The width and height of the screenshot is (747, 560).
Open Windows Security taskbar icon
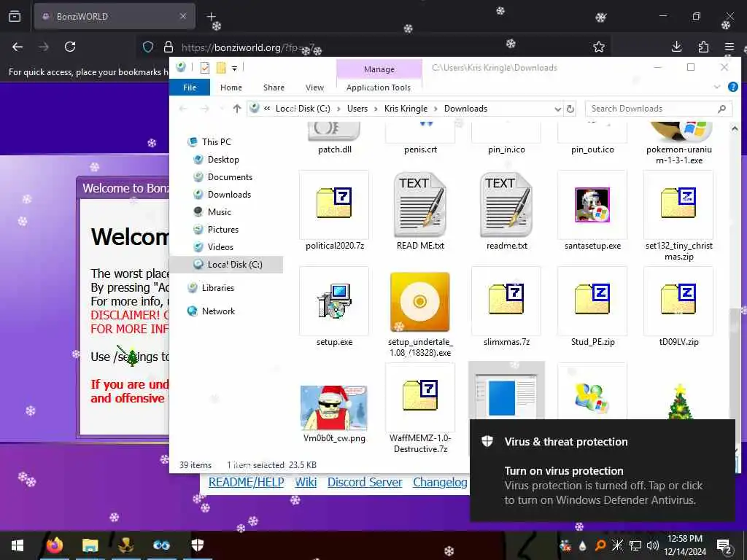pyautogui.click(x=198, y=545)
